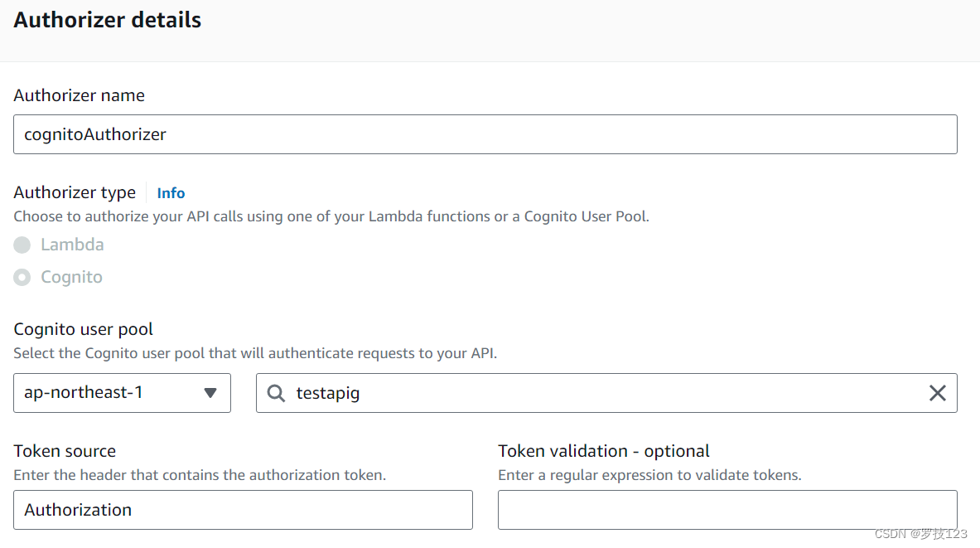980x548 pixels.
Task: Click the testapig user pool search box
Action: 605,393
